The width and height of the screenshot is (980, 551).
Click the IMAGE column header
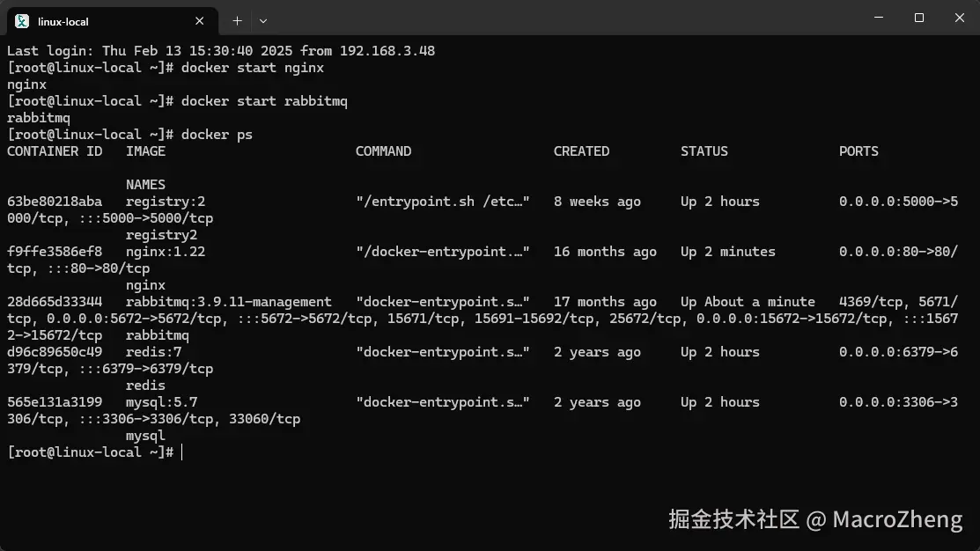click(145, 151)
